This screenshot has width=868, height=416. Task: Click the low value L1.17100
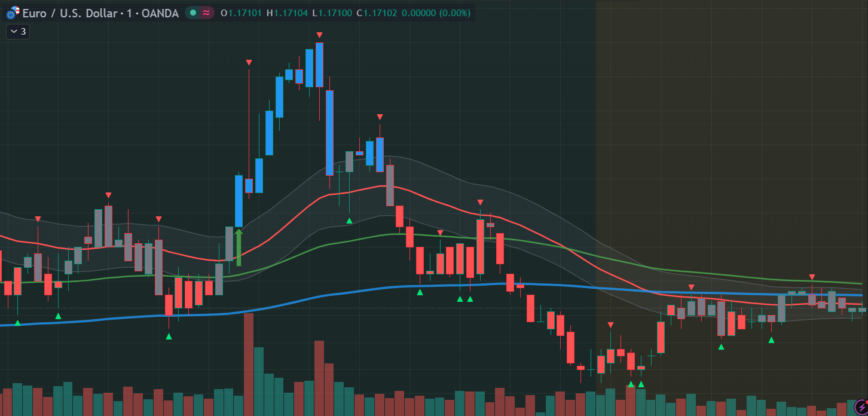(332, 13)
